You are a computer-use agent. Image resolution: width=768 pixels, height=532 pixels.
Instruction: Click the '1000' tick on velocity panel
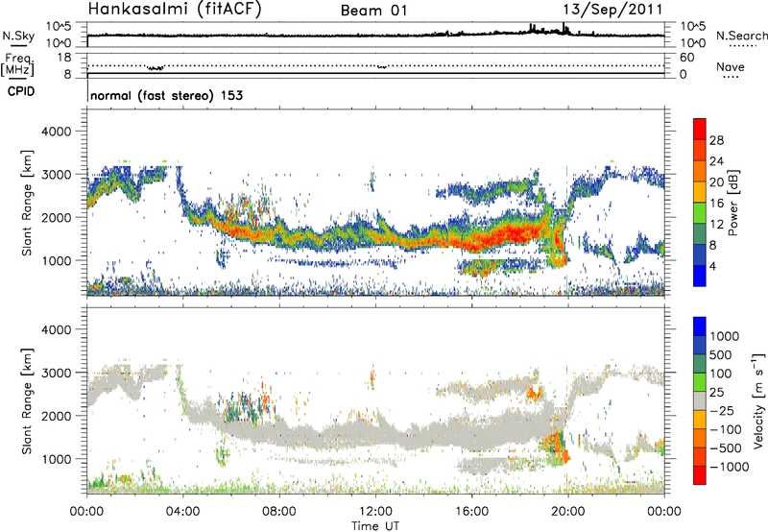tap(56, 459)
